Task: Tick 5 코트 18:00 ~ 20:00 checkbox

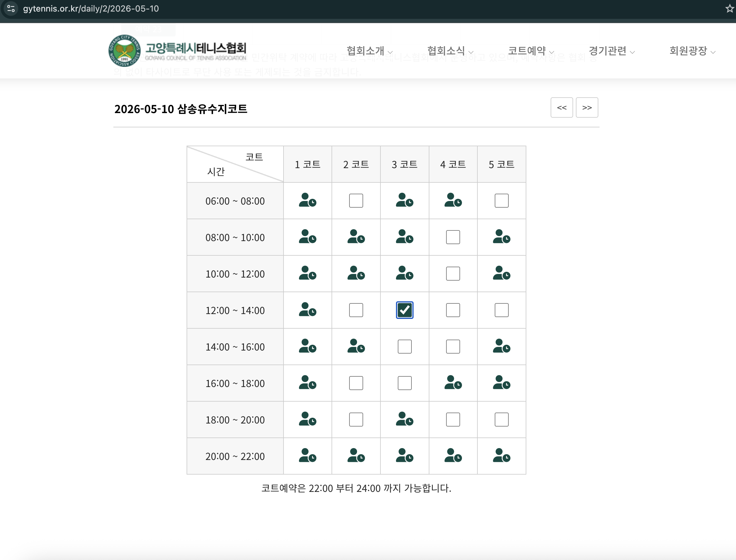Action: coord(501,419)
